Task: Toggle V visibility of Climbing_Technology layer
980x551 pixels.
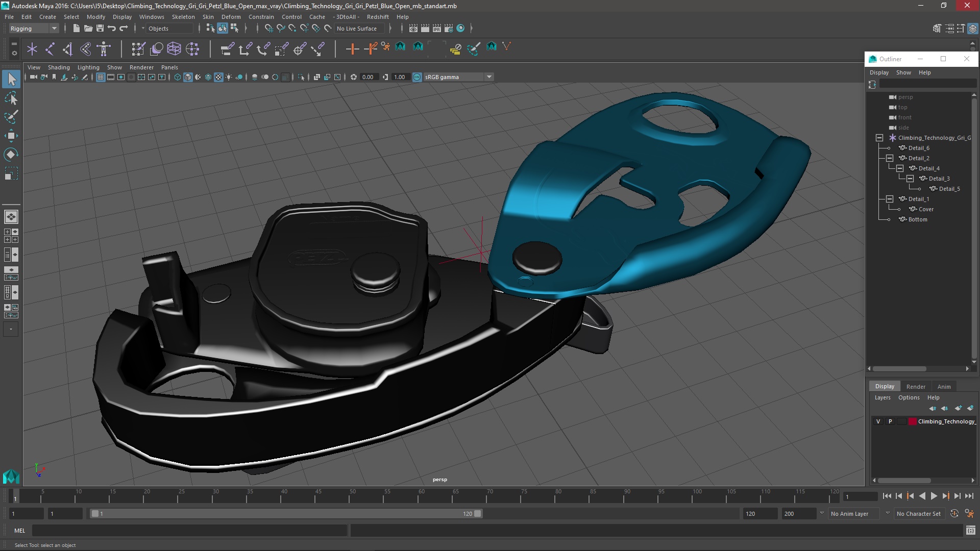Action: (x=878, y=421)
